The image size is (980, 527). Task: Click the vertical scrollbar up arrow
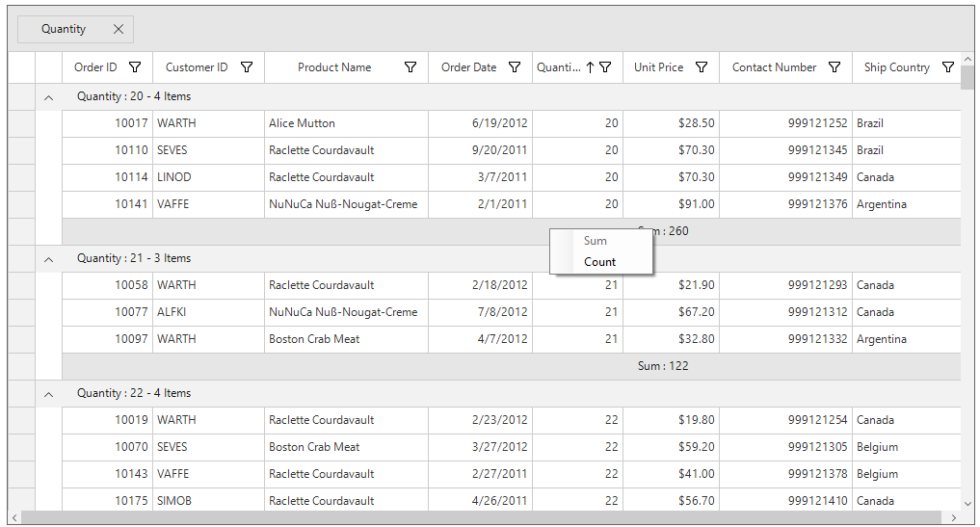coord(967,60)
